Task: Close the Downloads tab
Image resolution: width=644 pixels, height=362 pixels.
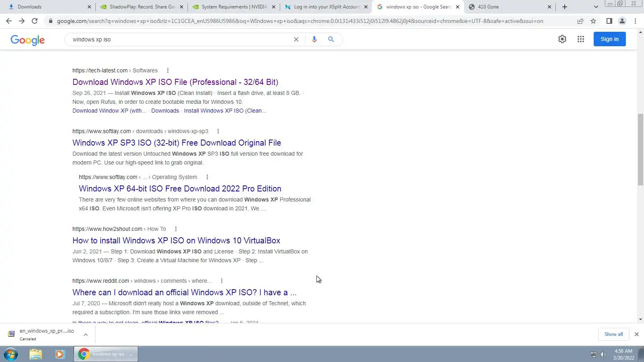Action: coord(89,7)
